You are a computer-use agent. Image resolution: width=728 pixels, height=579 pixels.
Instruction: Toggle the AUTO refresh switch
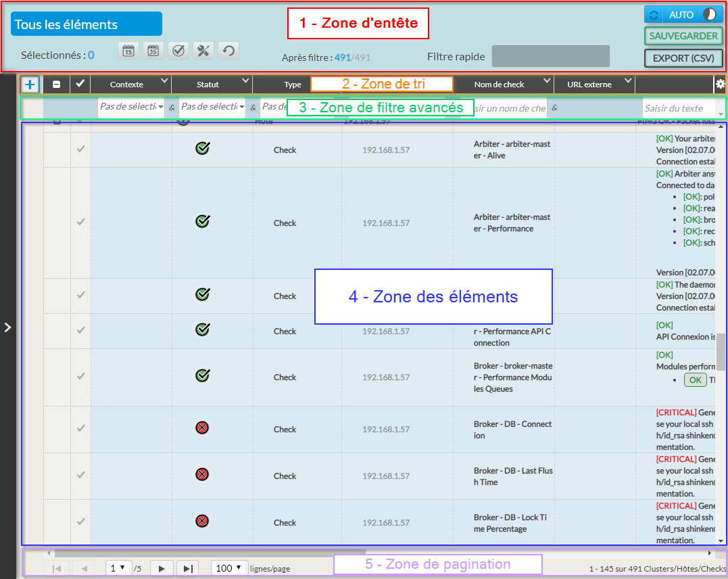tap(683, 15)
